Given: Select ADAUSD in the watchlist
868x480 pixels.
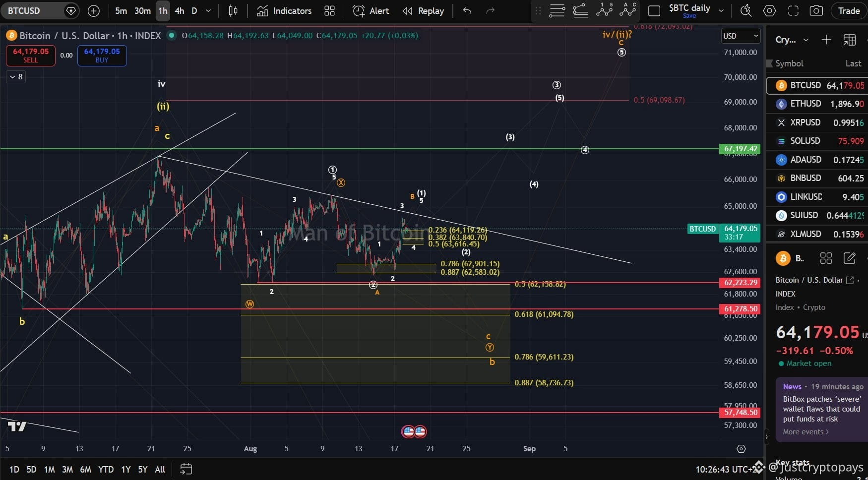Looking at the screenshot, I should tap(817, 160).
